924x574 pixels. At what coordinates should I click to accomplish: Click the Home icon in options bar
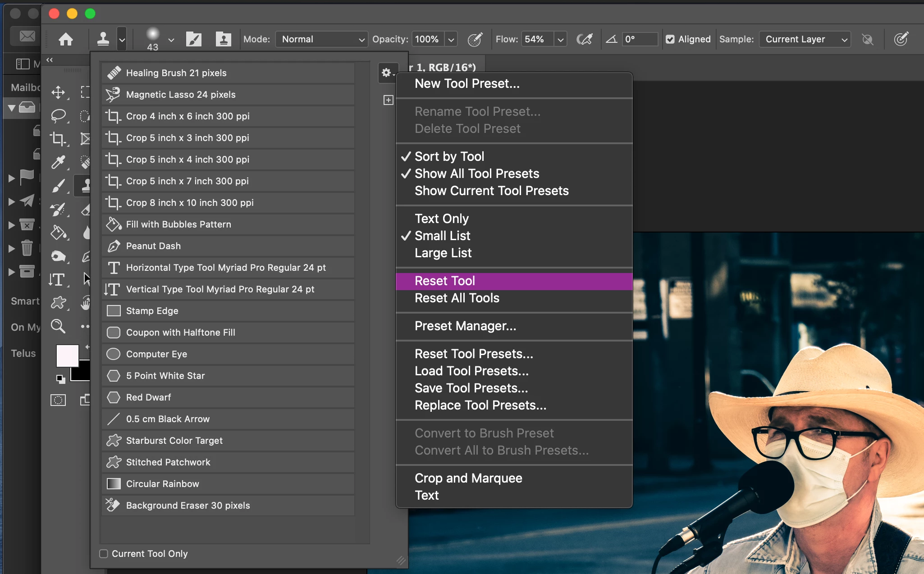pos(66,40)
